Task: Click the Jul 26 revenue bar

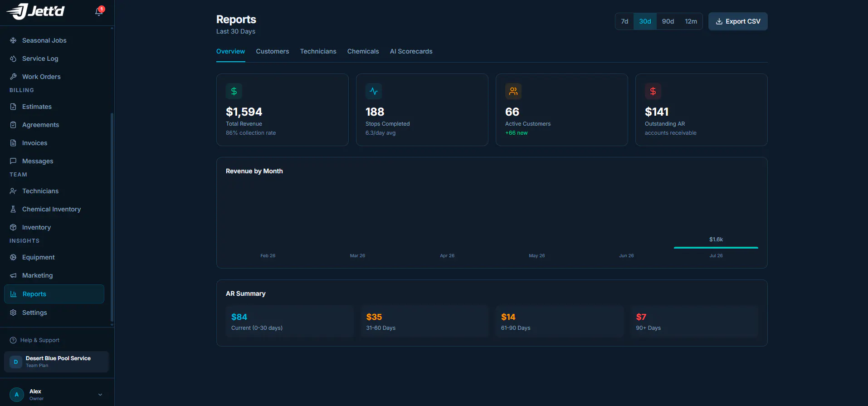Action: click(716, 248)
